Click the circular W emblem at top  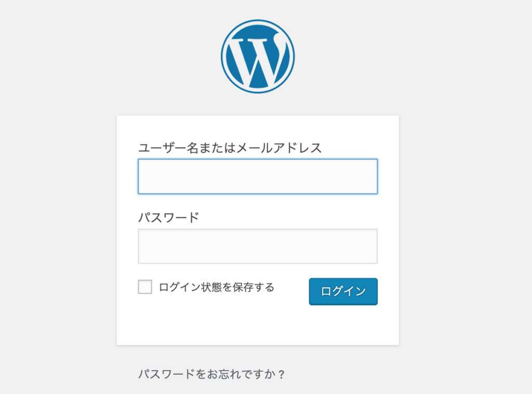tap(258, 57)
